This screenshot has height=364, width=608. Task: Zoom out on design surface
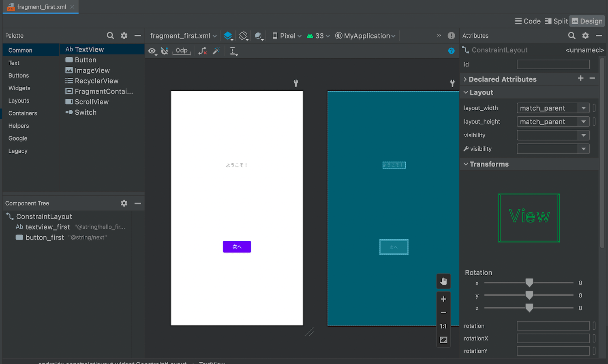click(443, 313)
